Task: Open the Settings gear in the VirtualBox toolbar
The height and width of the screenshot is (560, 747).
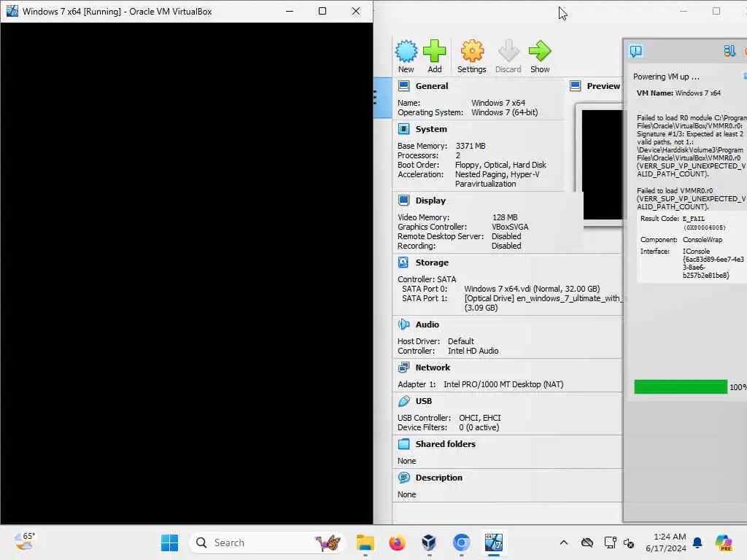Action: pos(472,51)
